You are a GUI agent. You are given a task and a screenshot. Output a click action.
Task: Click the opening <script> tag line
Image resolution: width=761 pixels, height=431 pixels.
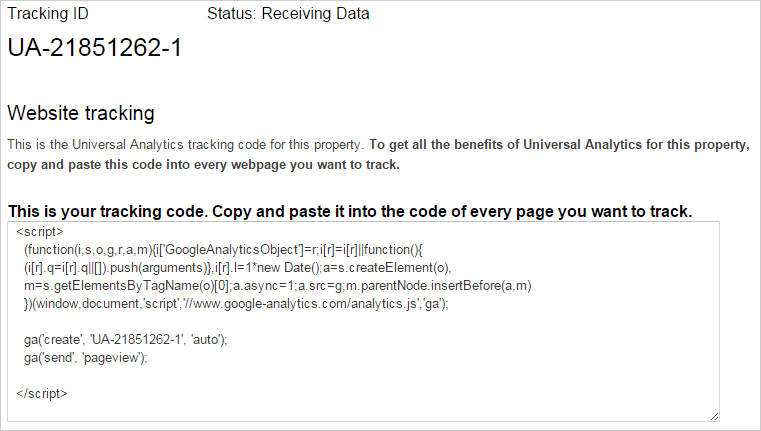[x=40, y=232]
